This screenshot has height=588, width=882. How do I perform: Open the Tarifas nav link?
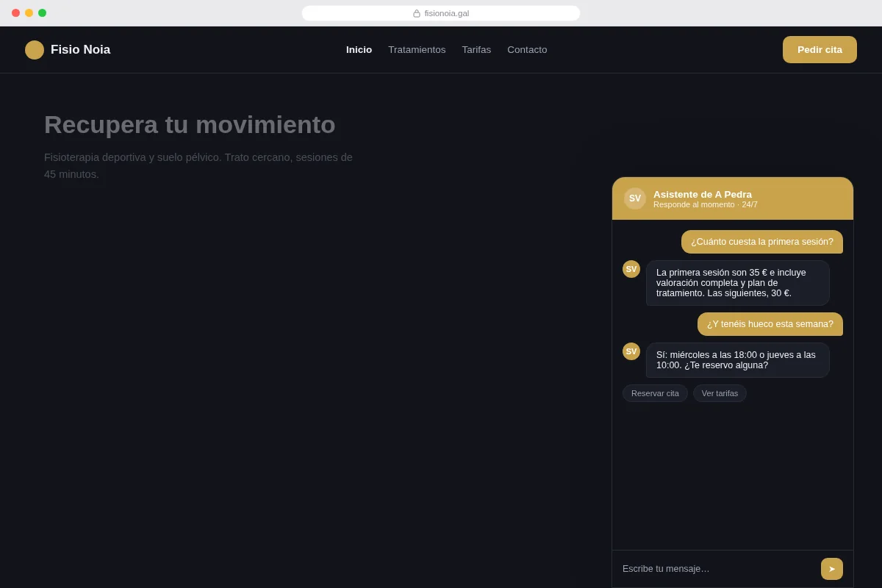(476, 50)
